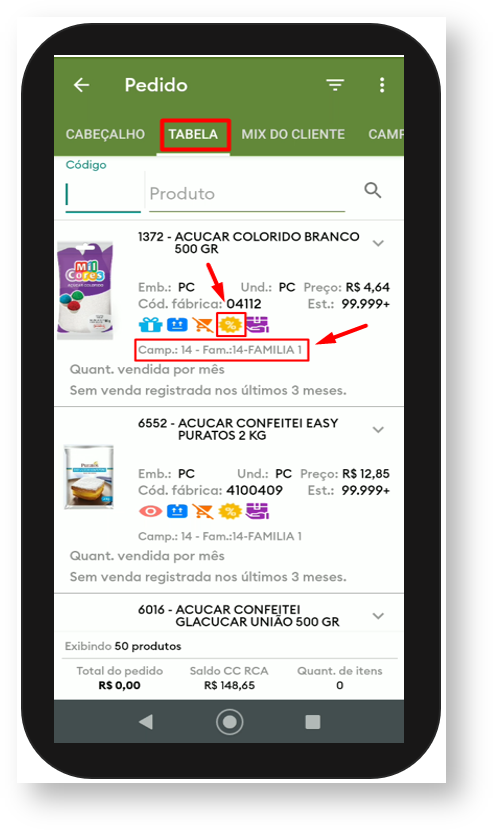Tap the red eye icon on product 6552
The width and height of the screenshot is (494, 831).
pyautogui.click(x=151, y=511)
